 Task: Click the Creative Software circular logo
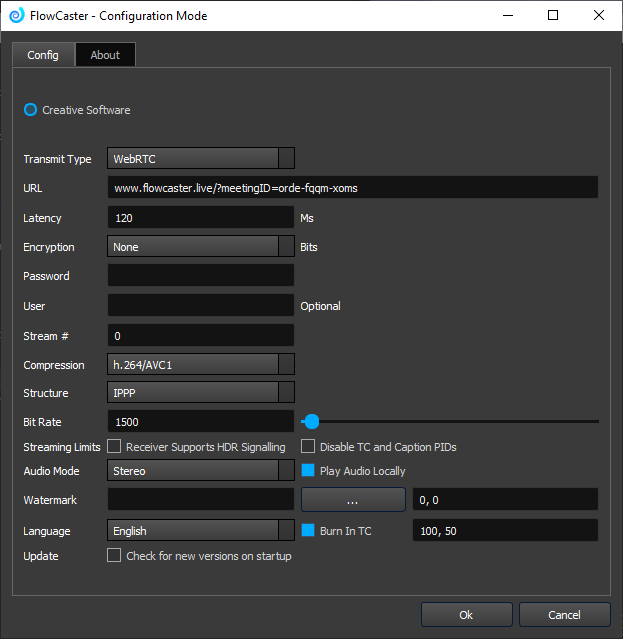[31, 110]
